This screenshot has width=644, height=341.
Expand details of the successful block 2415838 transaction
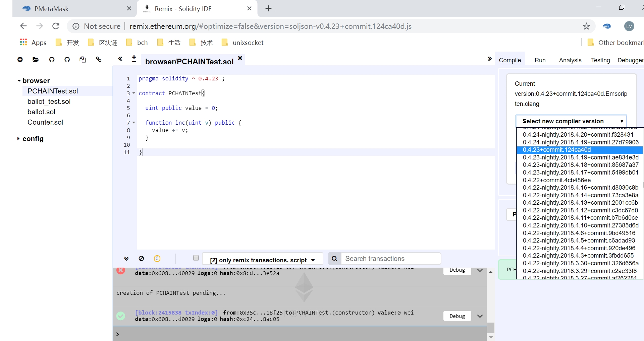(x=480, y=316)
